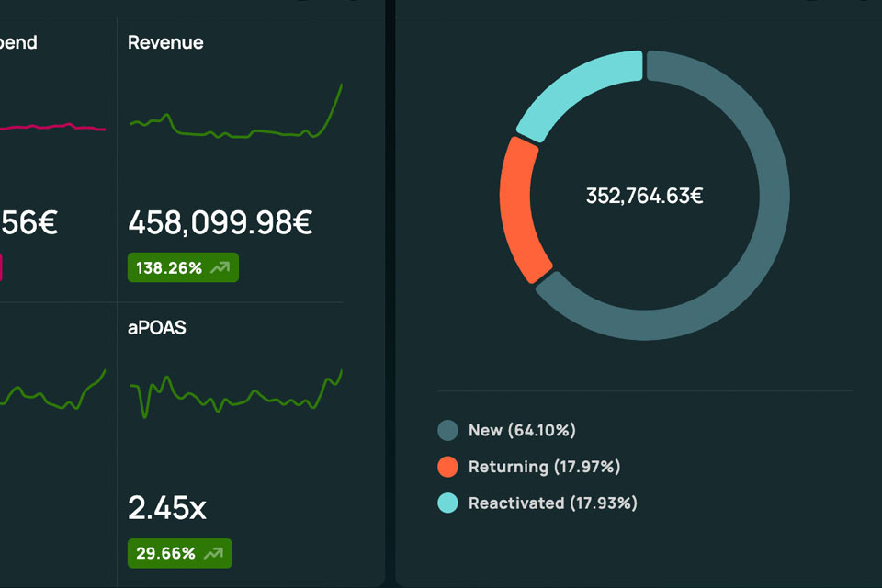Click the upward trend arrow in the 29.66% badge
This screenshot has height=588, width=882.
coord(213,554)
